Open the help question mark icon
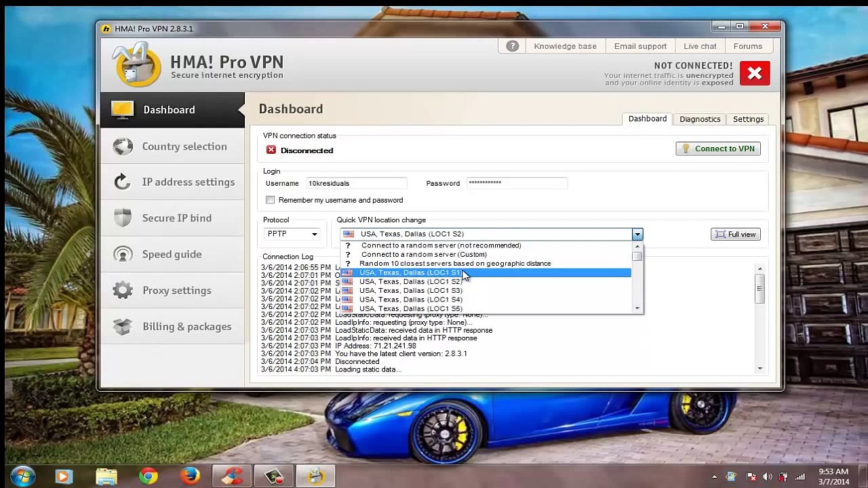 [x=513, y=46]
